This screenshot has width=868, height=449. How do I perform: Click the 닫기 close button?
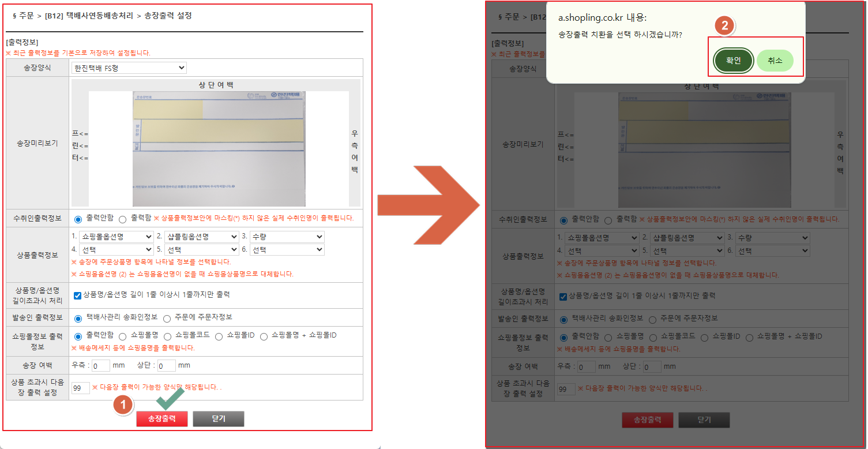218,419
